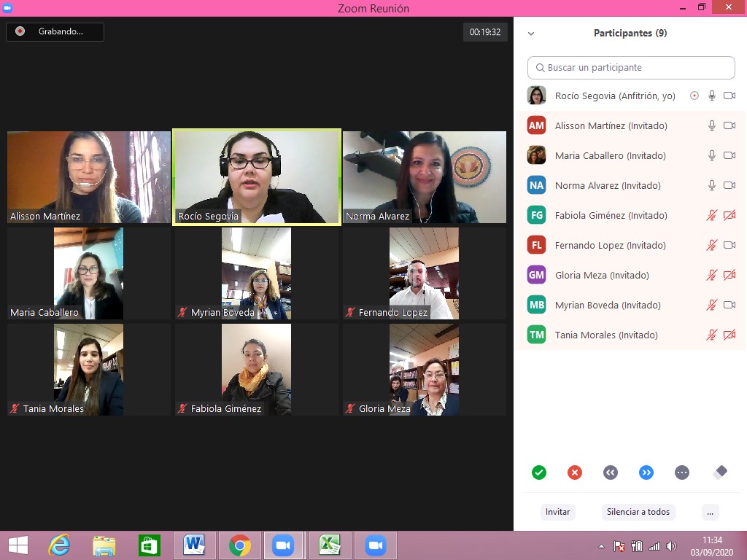Select Gloria Meza's video tile

coord(425,370)
